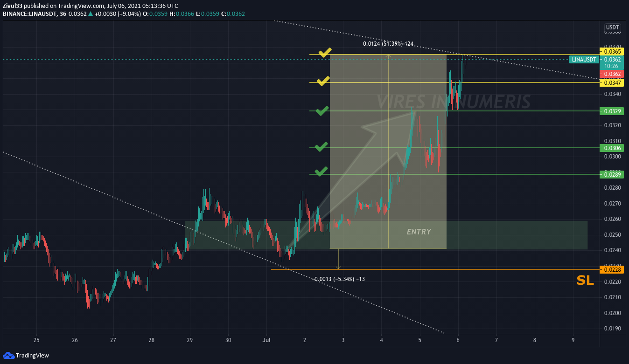Click the red 0.0362 price label
Viewport: 629px width, 364px height.
coord(611,74)
